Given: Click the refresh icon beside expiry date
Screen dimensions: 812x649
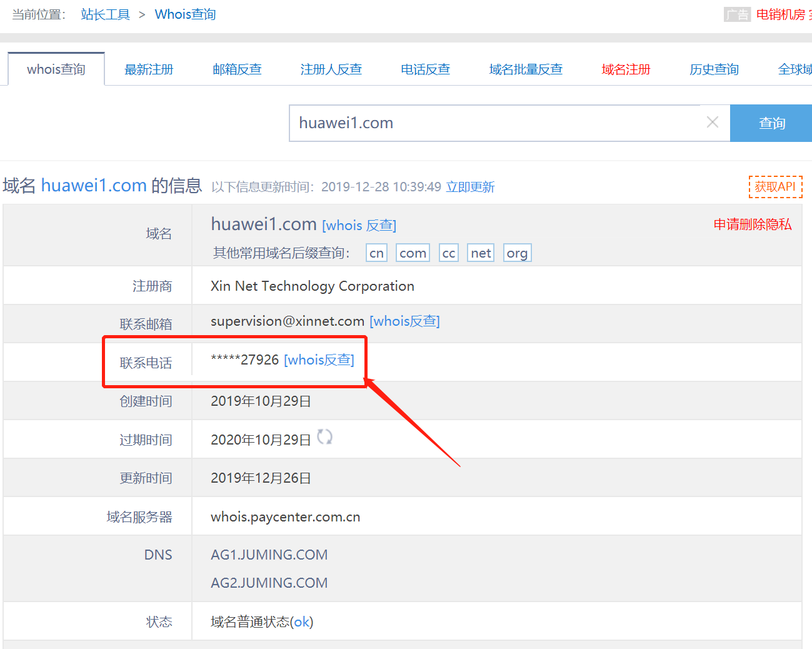Looking at the screenshot, I should pyautogui.click(x=324, y=437).
